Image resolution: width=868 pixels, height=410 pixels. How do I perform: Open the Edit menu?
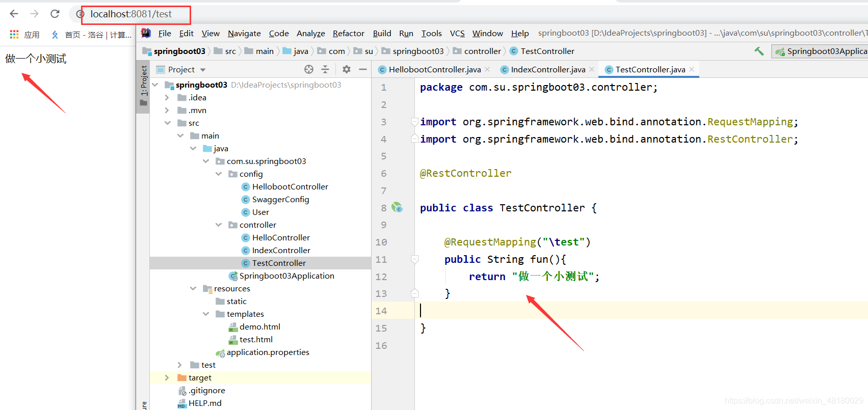click(x=186, y=33)
